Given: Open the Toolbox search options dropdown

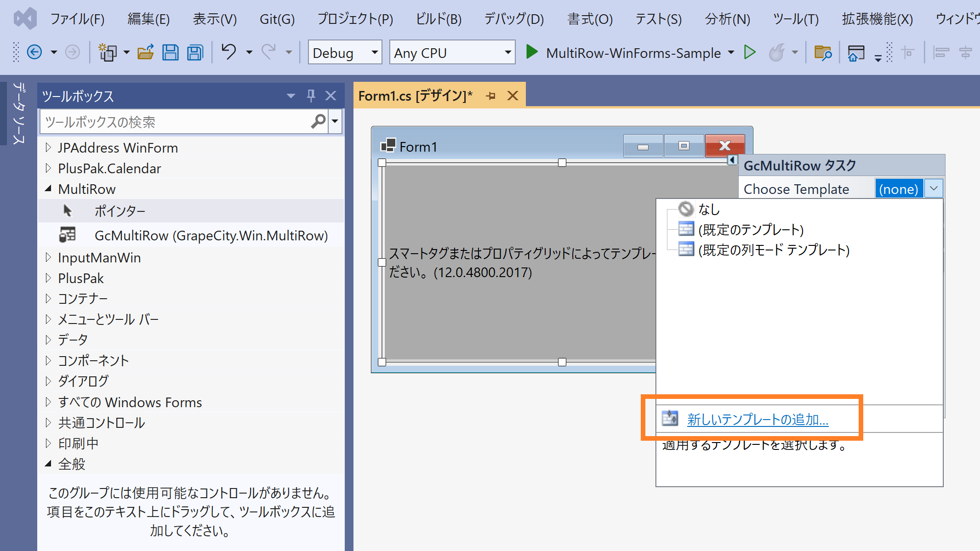Looking at the screenshot, I should [335, 121].
